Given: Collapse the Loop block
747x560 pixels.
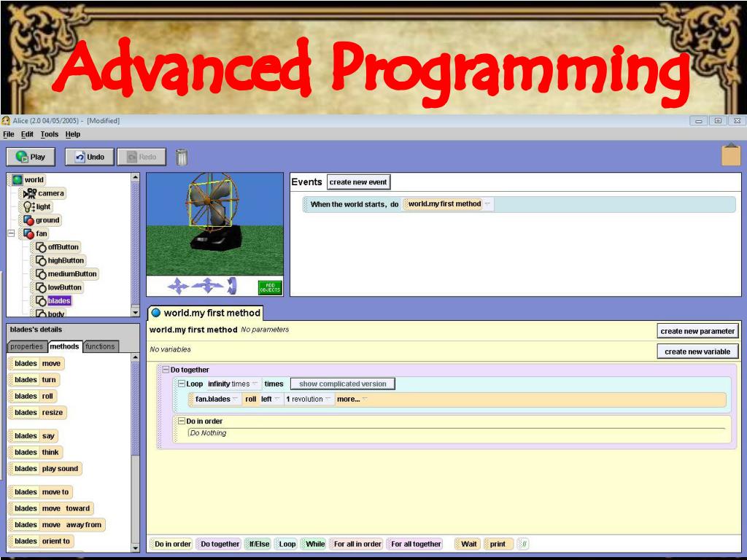Looking at the screenshot, I should click(x=181, y=384).
